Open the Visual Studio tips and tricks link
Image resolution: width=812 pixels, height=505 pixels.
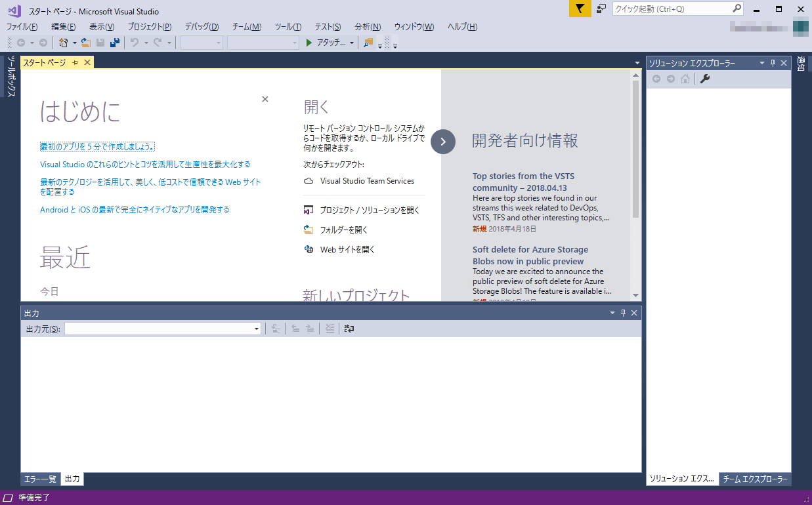click(145, 165)
